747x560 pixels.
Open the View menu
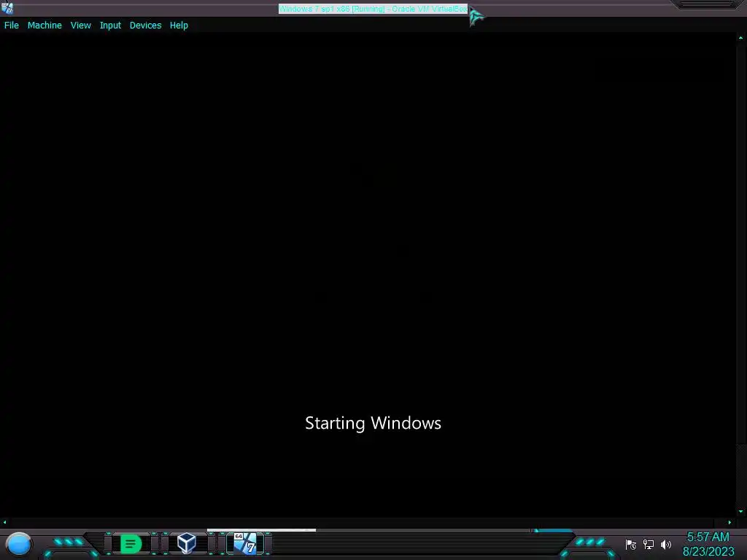(x=80, y=26)
